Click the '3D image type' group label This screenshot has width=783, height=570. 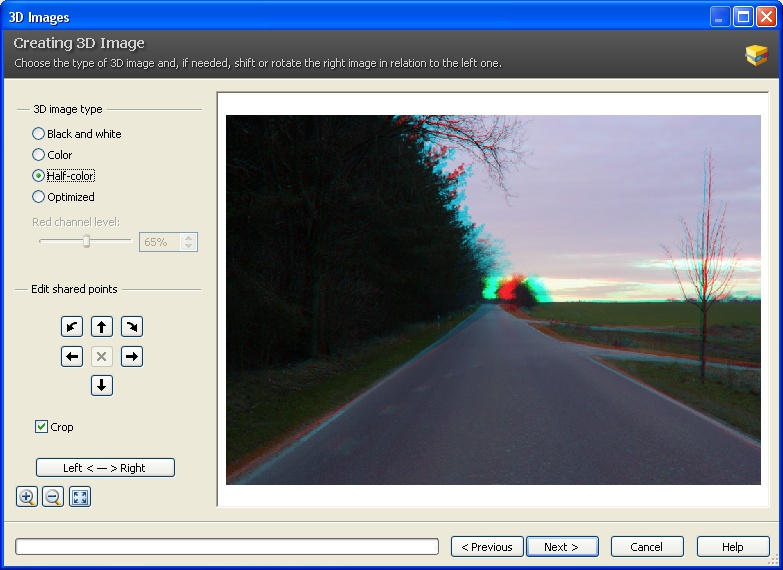(68, 109)
